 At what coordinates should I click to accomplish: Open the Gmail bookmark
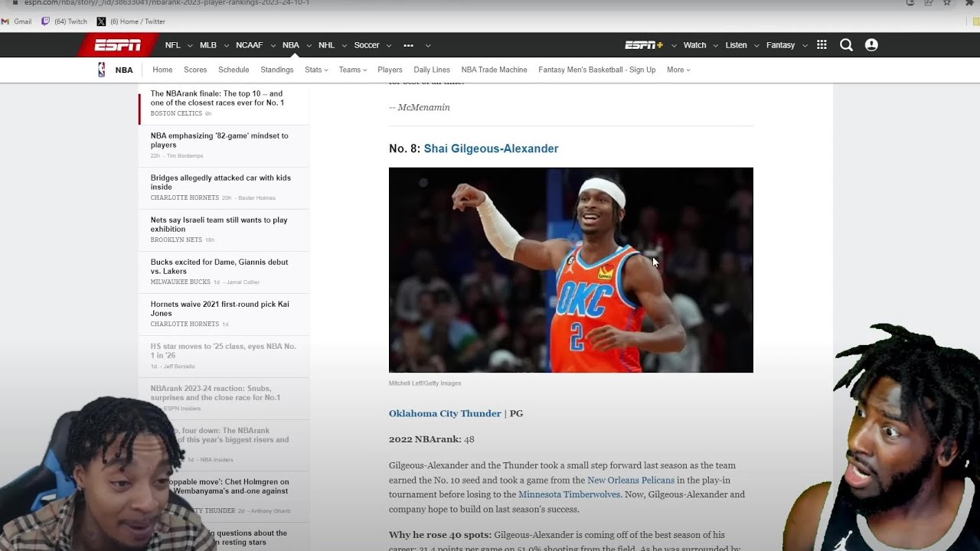(x=17, y=21)
